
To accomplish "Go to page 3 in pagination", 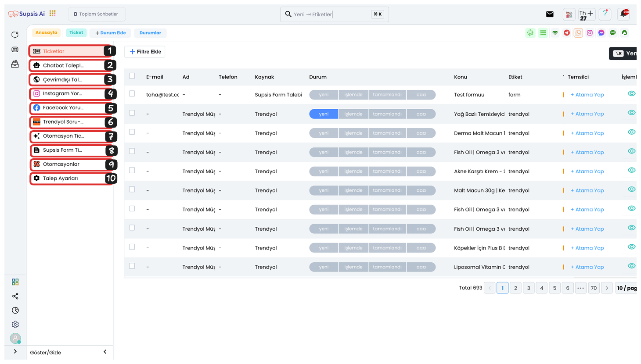I will click(x=529, y=288).
